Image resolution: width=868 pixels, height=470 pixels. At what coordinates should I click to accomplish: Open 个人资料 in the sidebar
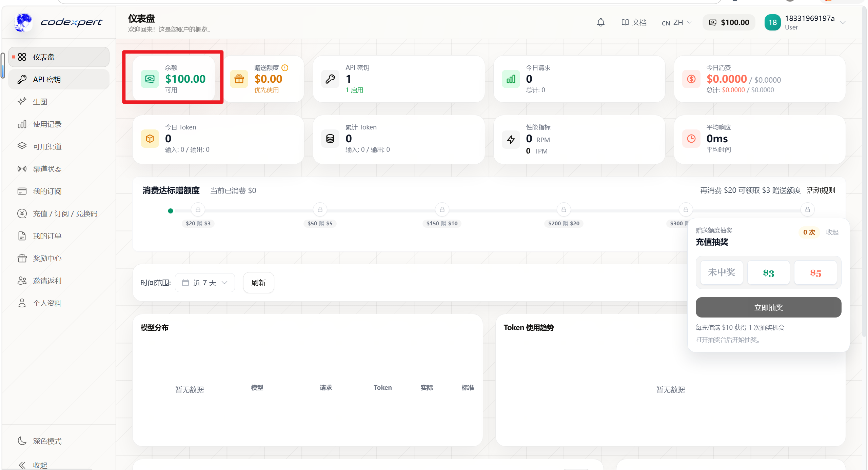pyautogui.click(x=59, y=303)
